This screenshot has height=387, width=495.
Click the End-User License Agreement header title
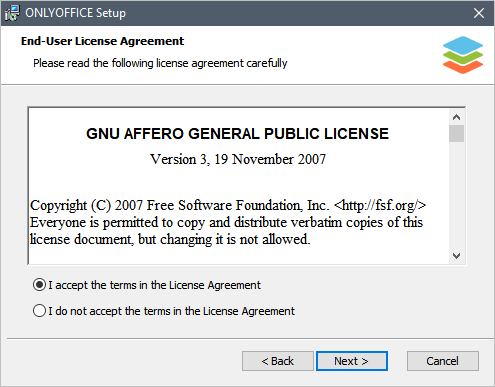102,41
